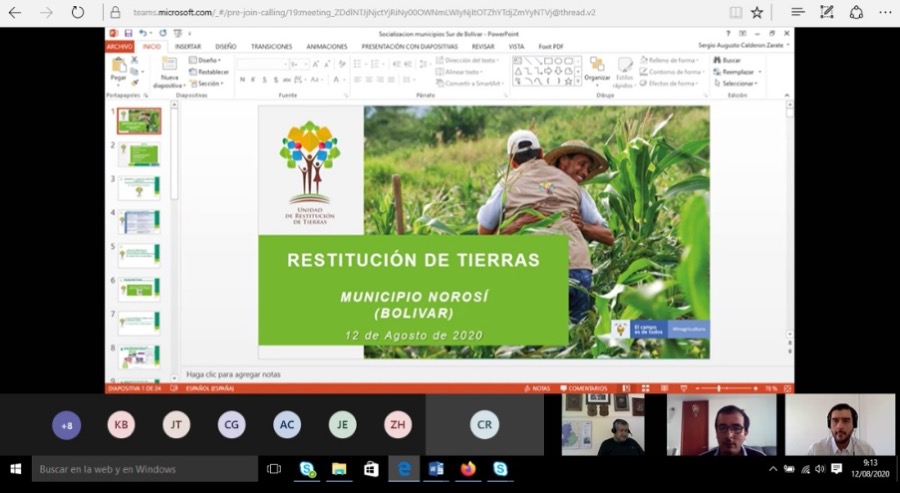Click the Restablecer button
The height and width of the screenshot is (493, 900).
[x=209, y=72]
